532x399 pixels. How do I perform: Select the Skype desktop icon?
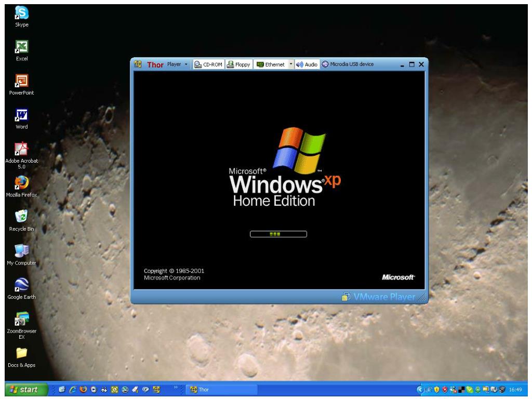22,17
